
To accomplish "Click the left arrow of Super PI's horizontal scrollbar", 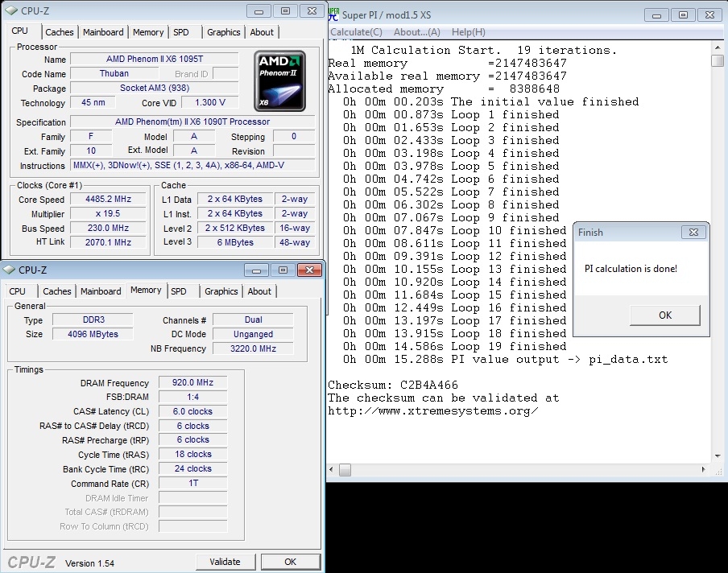I will [333, 469].
